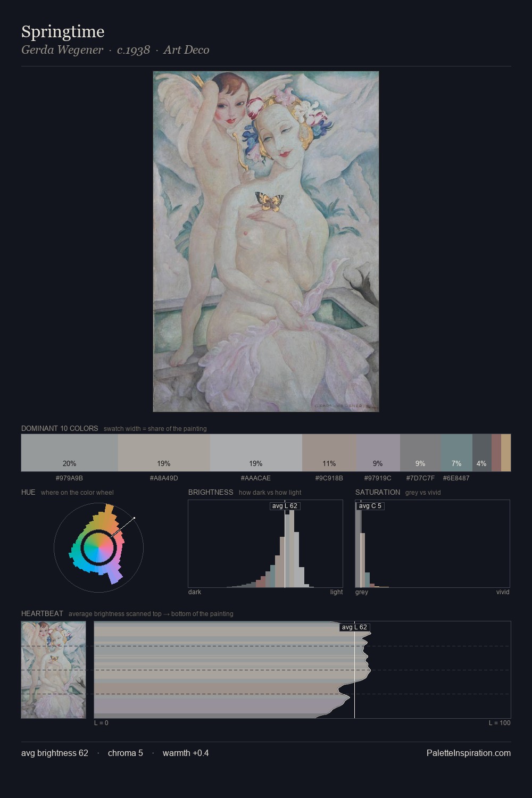Click the 'vivid' saturation axis label
The width and height of the screenshot is (532, 798).
[x=503, y=592]
